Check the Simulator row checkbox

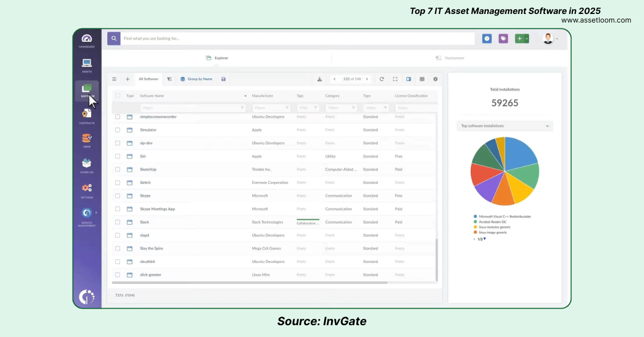coord(118,130)
